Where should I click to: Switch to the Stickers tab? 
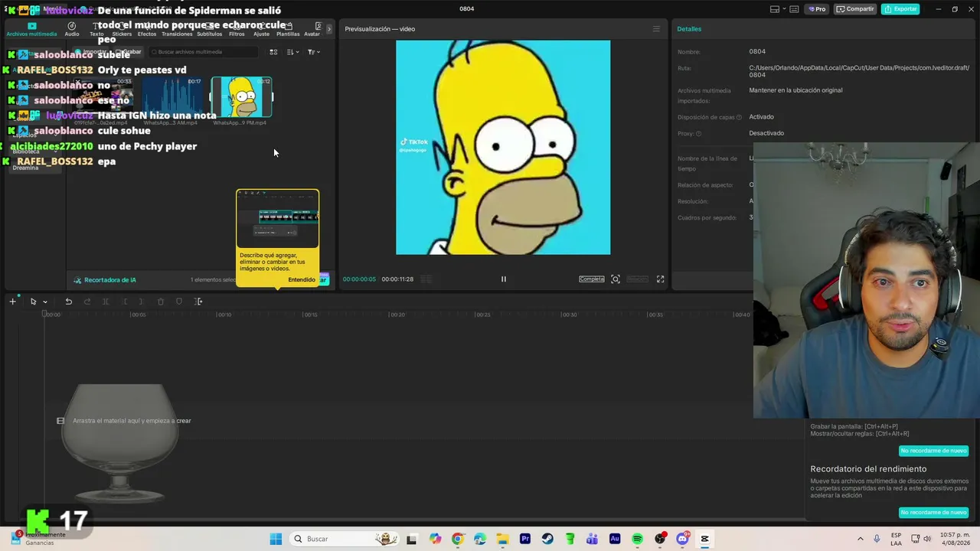click(x=122, y=30)
